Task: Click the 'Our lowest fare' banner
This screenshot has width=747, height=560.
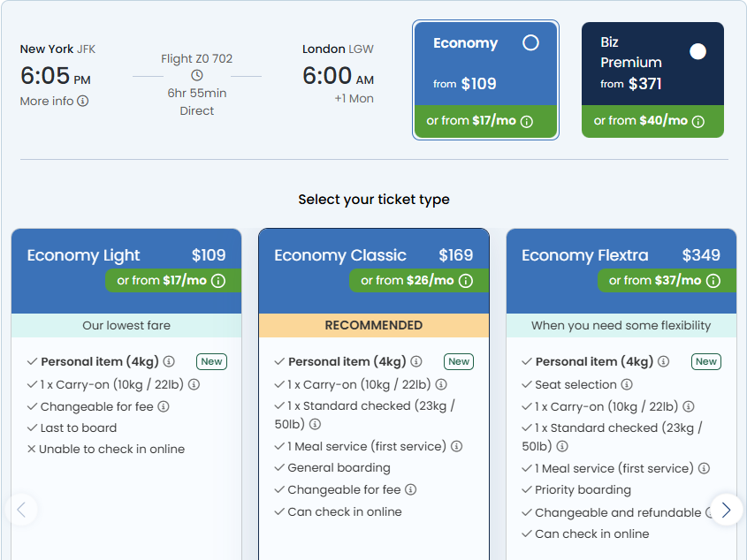Action: click(x=126, y=325)
